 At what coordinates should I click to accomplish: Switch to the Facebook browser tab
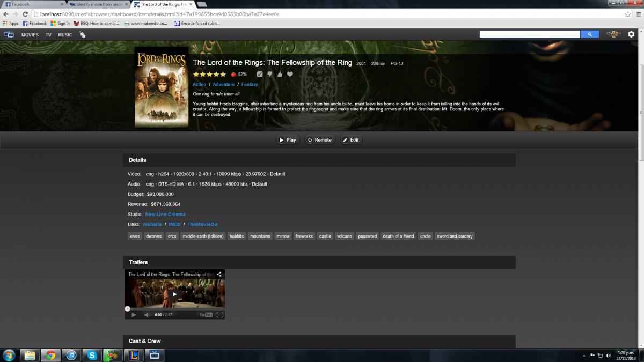(33, 4)
